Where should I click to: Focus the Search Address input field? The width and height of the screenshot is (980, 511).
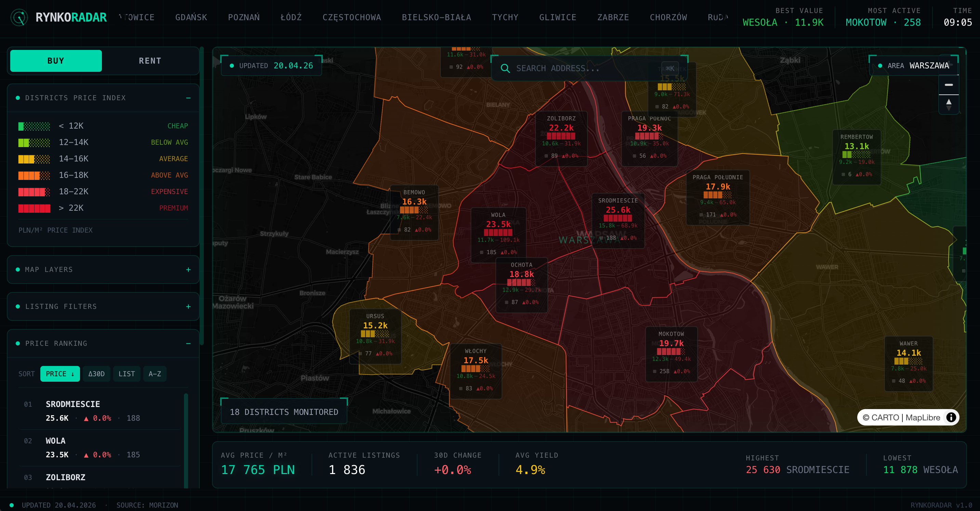tap(589, 68)
